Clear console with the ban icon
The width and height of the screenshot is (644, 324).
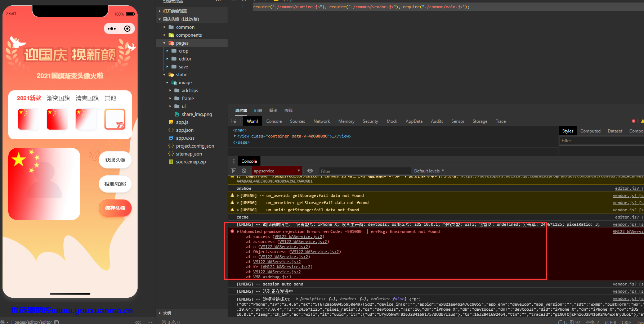point(244,171)
